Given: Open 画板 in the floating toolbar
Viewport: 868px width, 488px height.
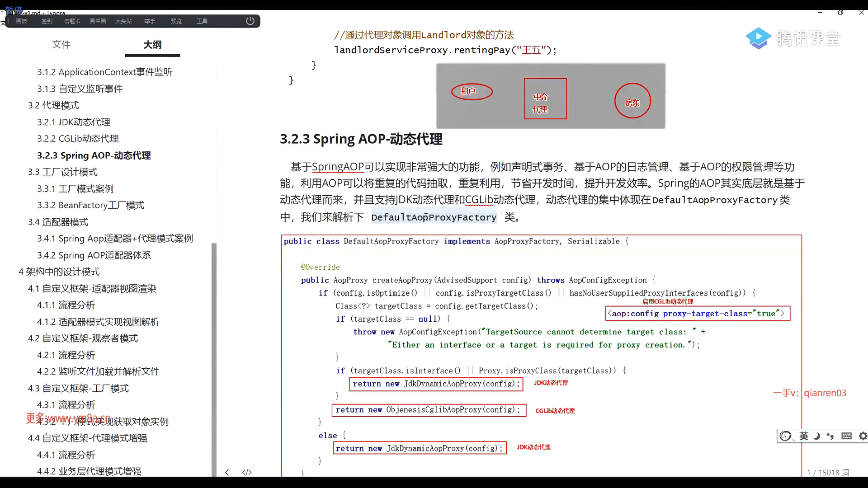Looking at the screenshot, I should tap(21, 21).
